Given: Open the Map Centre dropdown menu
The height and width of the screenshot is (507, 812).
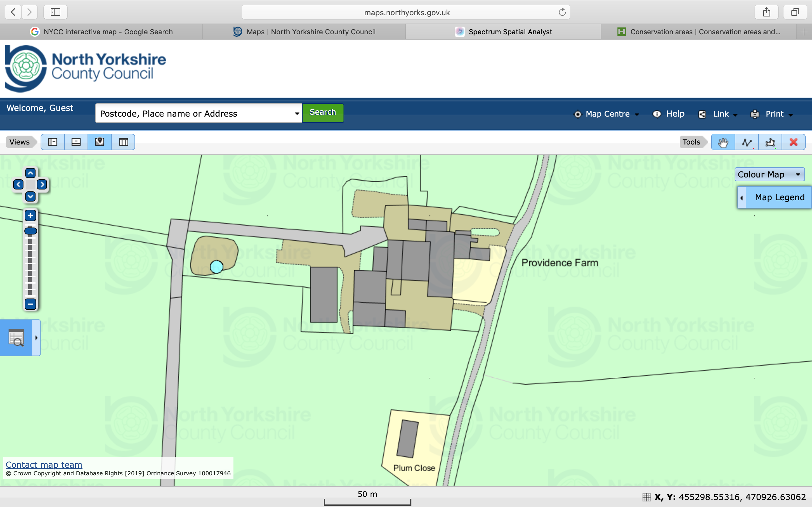Looking at the screenshot, I should [607, 114].
